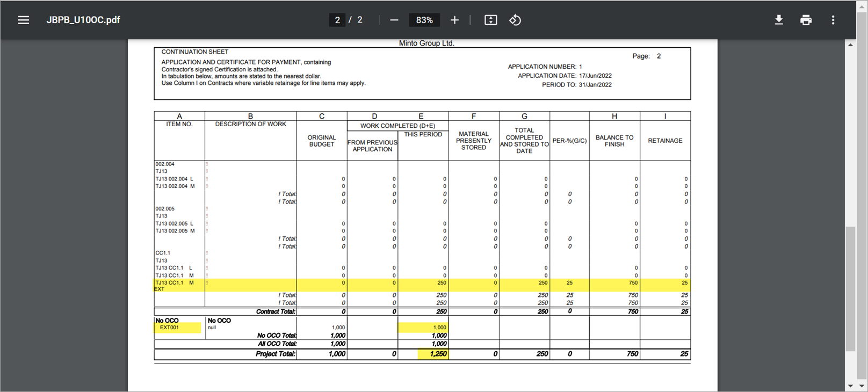868x392 pixels.
Task: Click the TOTAL COMPLETED AND STORED header
Action: [x=524, y=141]
